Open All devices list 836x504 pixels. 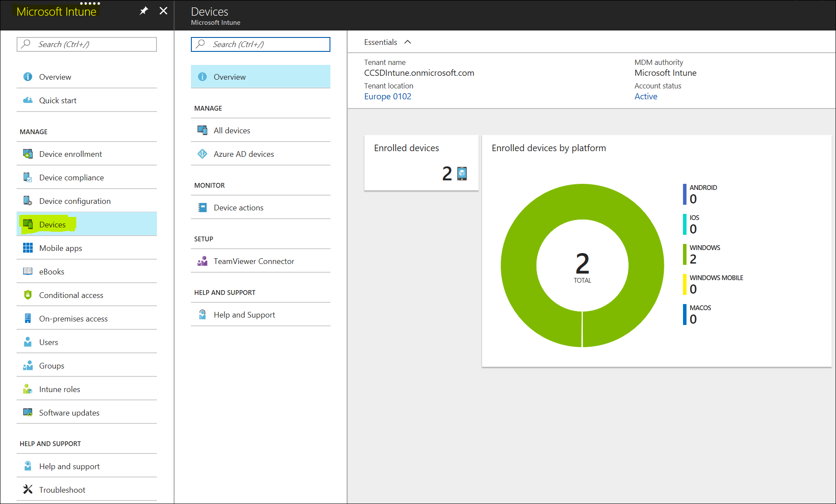click(x=261, y=130)
